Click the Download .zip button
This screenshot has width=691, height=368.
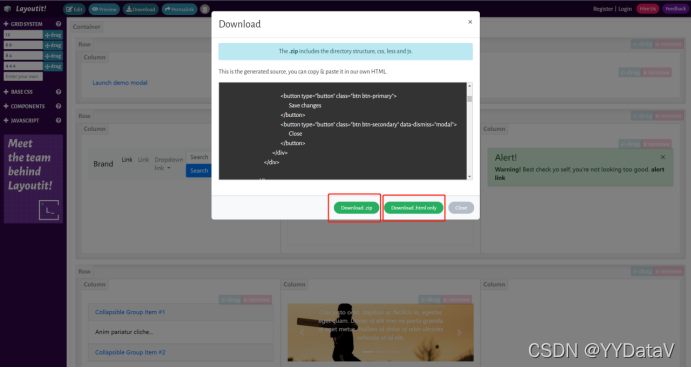point(356,208)
